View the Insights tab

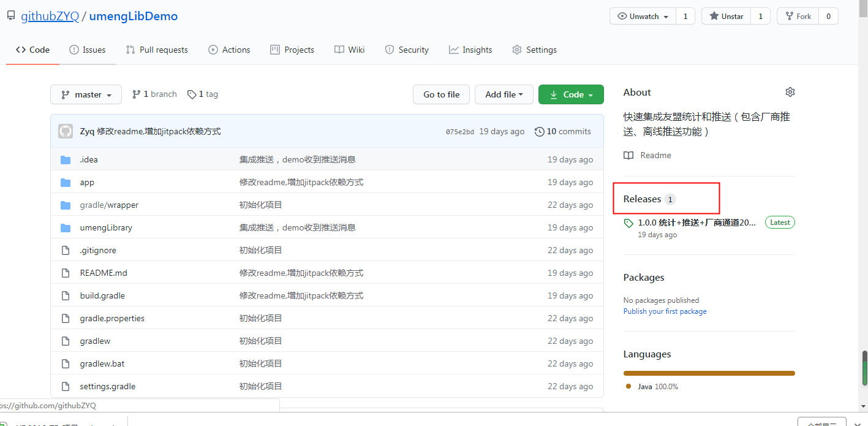point(470,50)
